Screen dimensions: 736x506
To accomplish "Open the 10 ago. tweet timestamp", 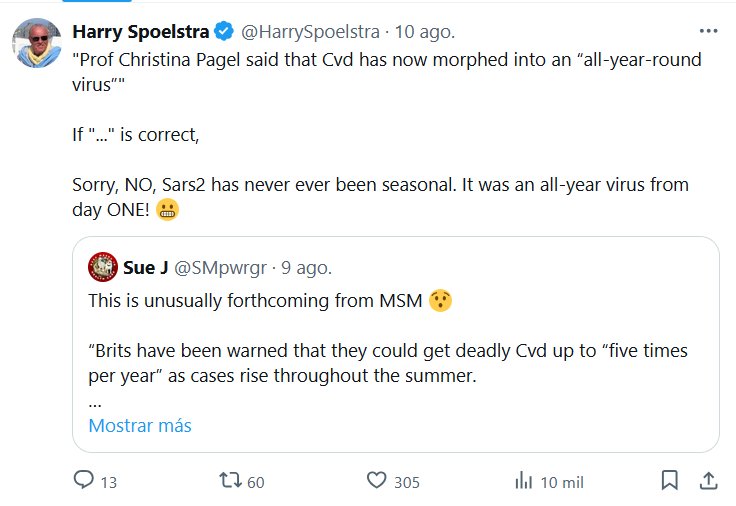I will point(427,30).
